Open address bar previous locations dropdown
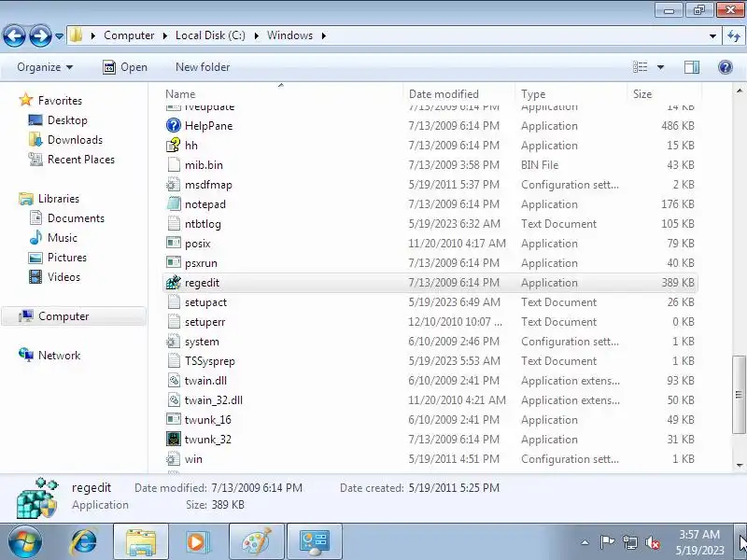The width and height of the screenshot is (747, 560). [x=712, y=35]
